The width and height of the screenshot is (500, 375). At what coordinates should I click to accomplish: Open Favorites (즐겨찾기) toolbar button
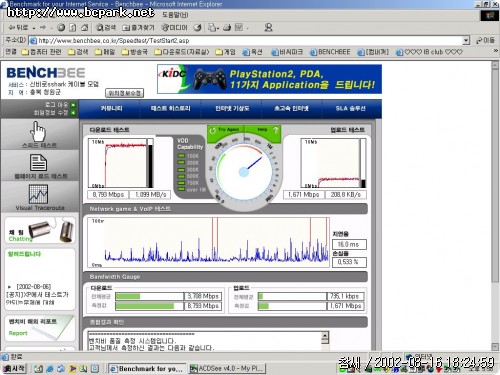coord(138,28)
